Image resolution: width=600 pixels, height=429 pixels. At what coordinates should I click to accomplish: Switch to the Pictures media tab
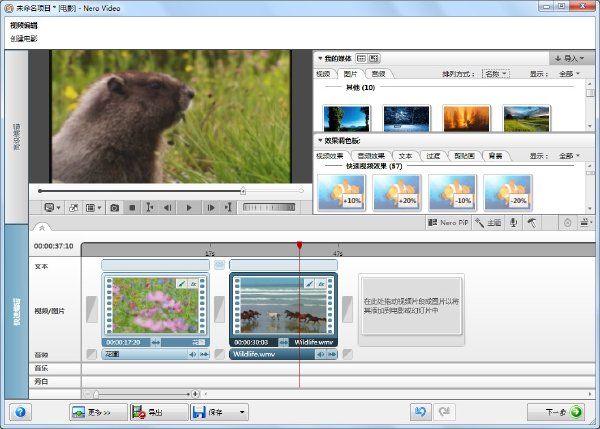[350, 74]
